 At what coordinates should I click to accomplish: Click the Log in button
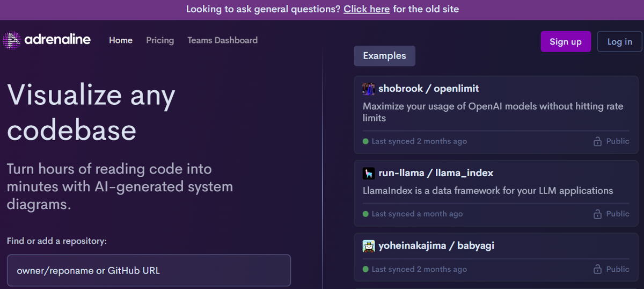(x=620, y=42)
